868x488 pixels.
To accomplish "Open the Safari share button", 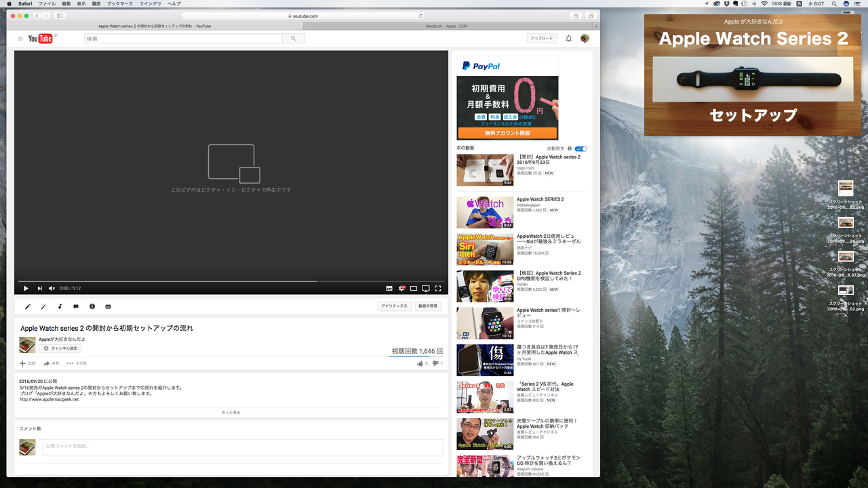I will tap(576, 16).
